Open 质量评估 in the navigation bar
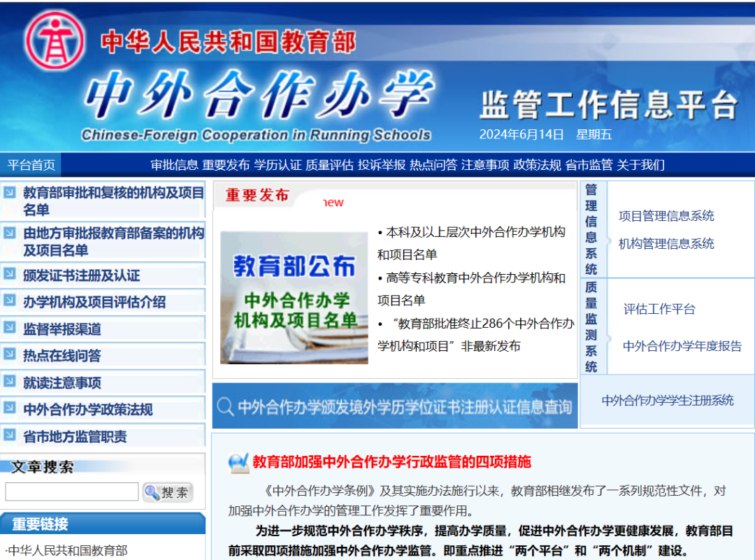 click(330, 165)
